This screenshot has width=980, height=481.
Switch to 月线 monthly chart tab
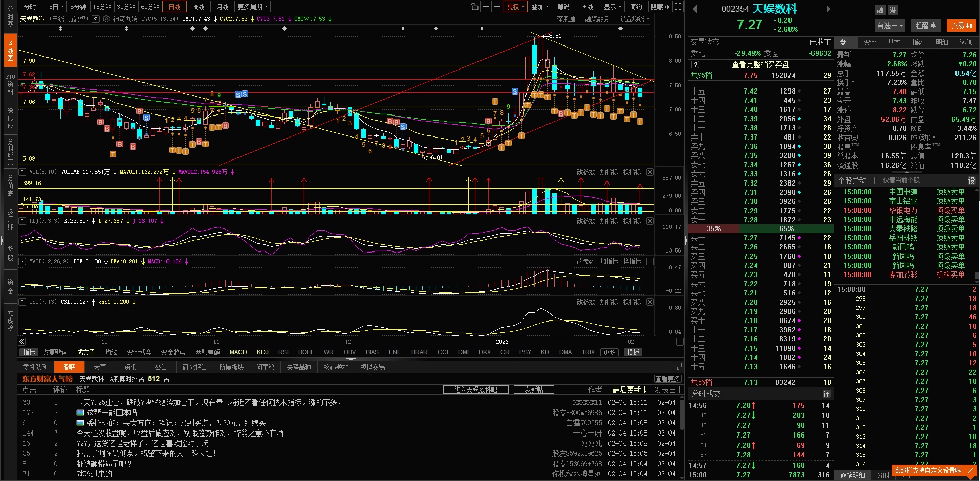tap(223, 7)
